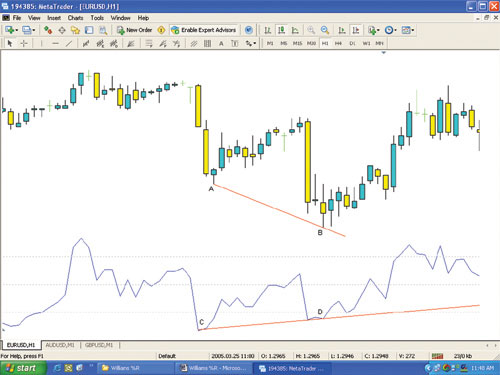Screen dimensions: 500x375
Task: Switch to bar chart display
Action: 267,30
